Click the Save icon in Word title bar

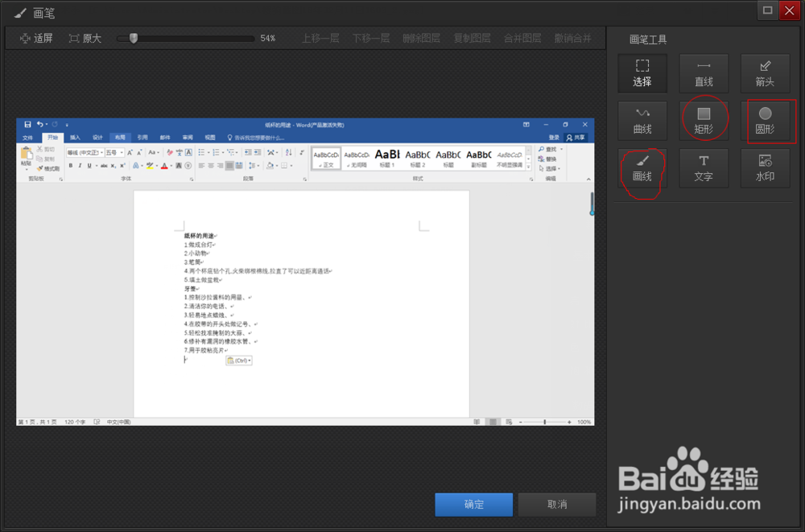(x=27, y=124)
